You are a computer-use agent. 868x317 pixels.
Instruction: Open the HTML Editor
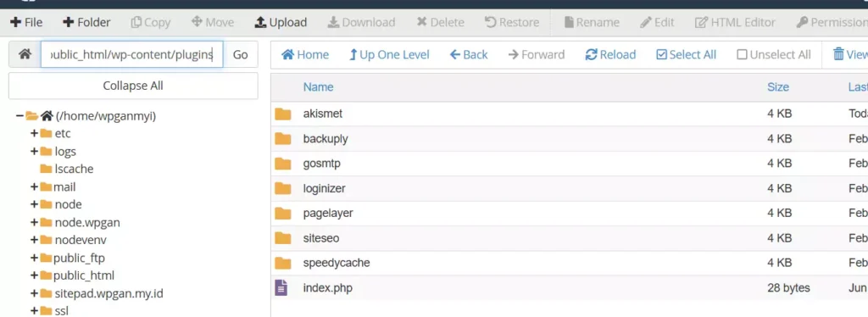pyautogui.click(x=735, y=22)
